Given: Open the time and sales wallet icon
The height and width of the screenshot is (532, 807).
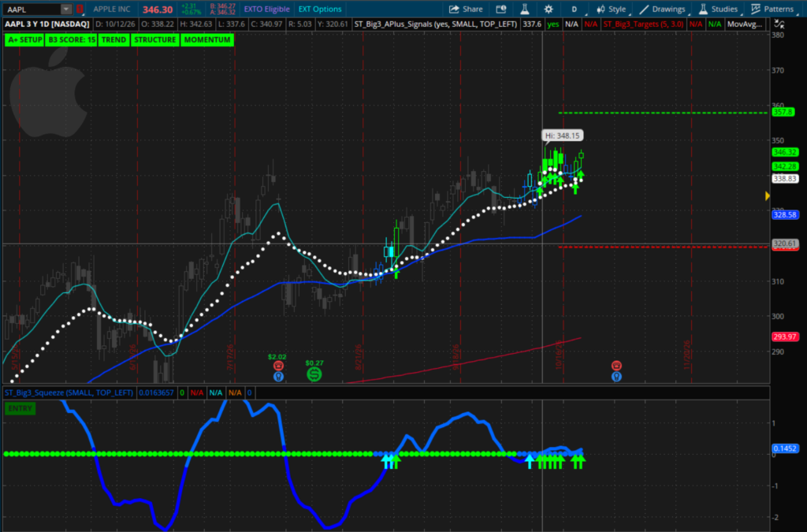Looking at the screenshot, I should tap(500, 9).
